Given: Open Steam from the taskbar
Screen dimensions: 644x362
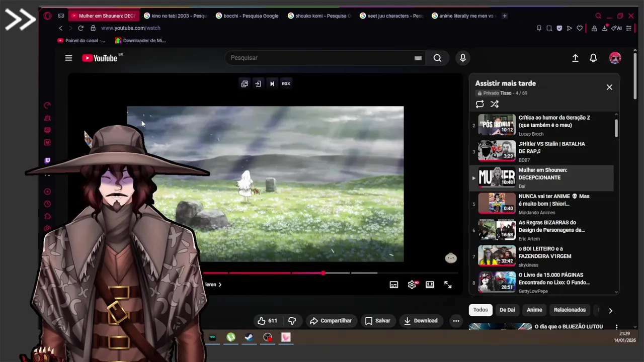Looking at the screenshot, I should [x=249, y=337].
